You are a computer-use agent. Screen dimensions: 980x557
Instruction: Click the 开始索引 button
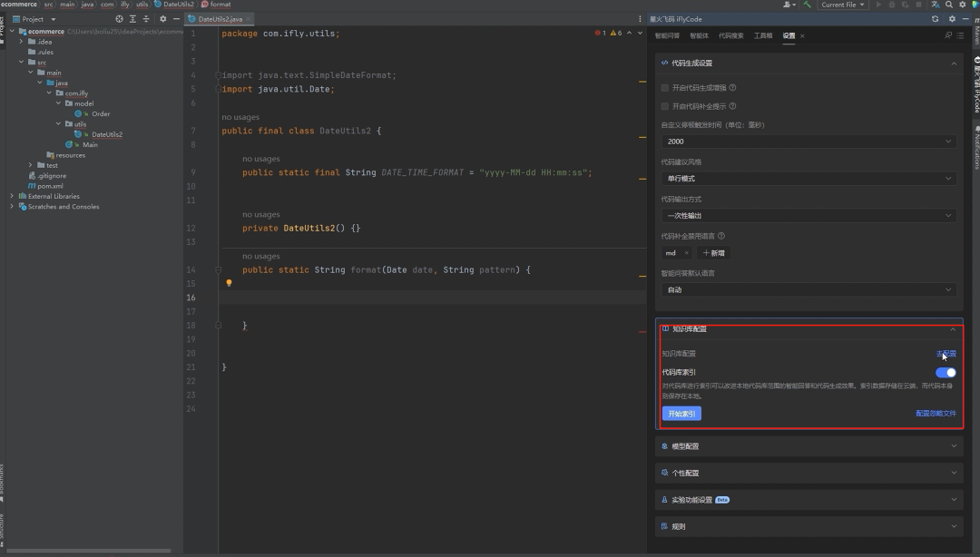pyautogui.click(x=681, y=414)
